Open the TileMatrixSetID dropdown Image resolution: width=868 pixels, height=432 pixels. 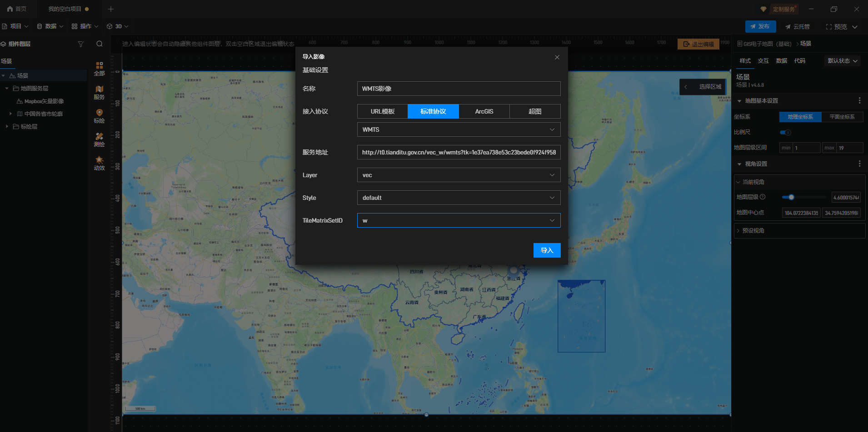click(x=459, y=220)
